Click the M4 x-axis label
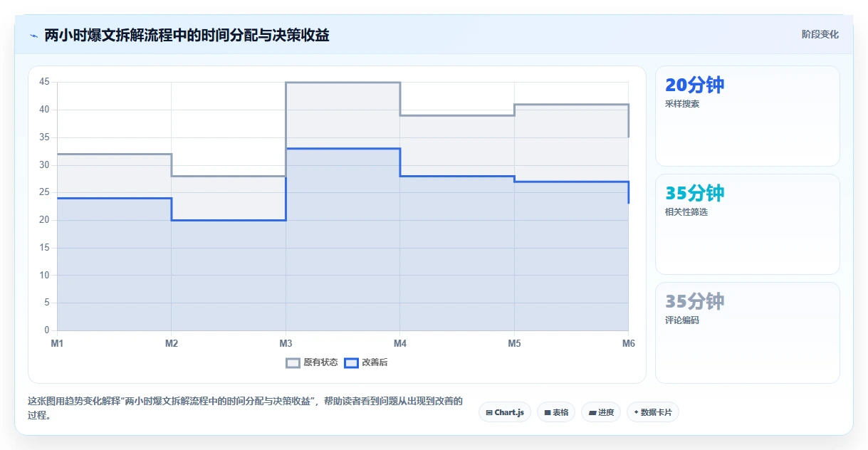This screenshot has width=868, height=450. (x=400, y=343)
